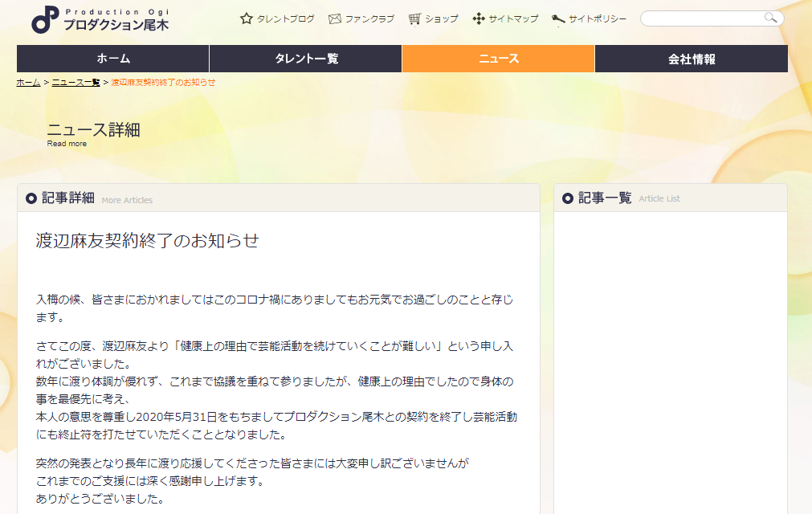Screen dimensions: 812x514
Task: Open the タレントブログ link
Action: point(285,19)
